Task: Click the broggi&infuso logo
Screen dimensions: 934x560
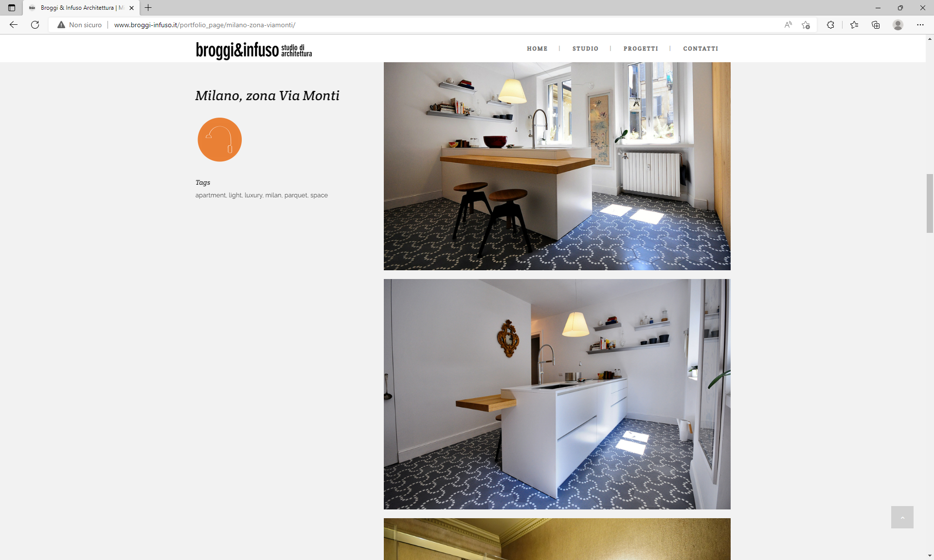Action: pos(254,50)
